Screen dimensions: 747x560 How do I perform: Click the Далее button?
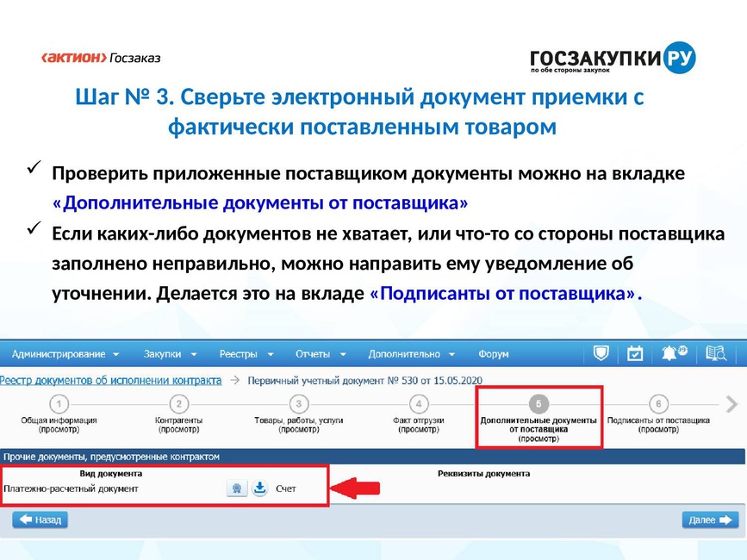710,520
